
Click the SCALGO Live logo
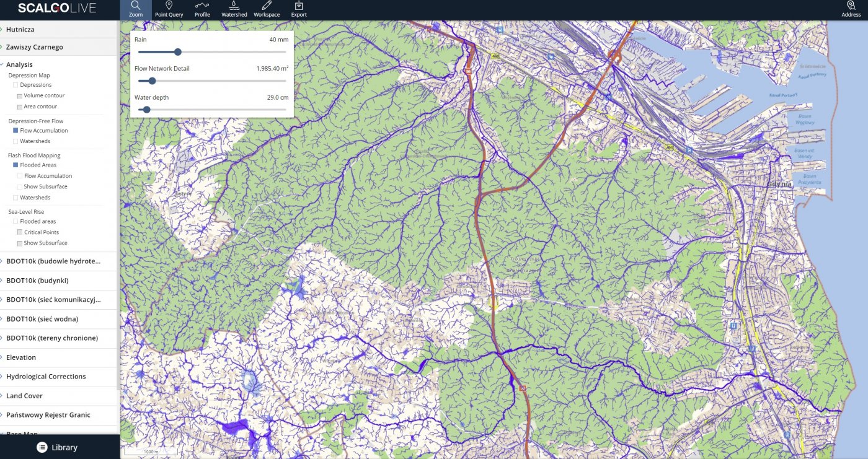pyautogui.click(x=56, y=9)
